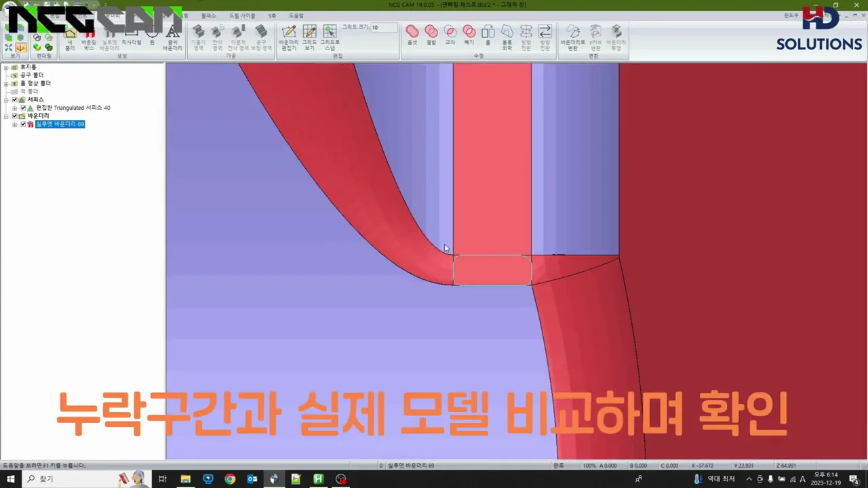
Task: Select the 공구 폴더 tree item
Action: tap(31, 75)
